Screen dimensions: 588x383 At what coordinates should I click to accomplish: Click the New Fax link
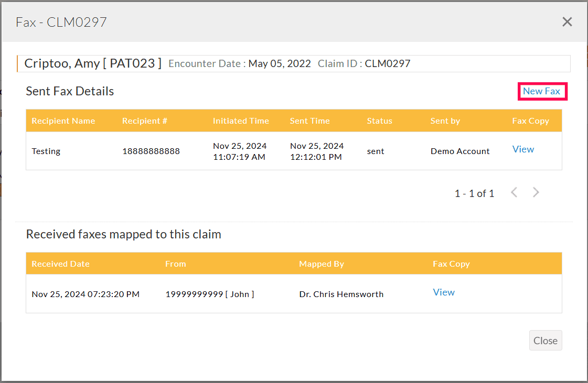[x=541, y=91]
